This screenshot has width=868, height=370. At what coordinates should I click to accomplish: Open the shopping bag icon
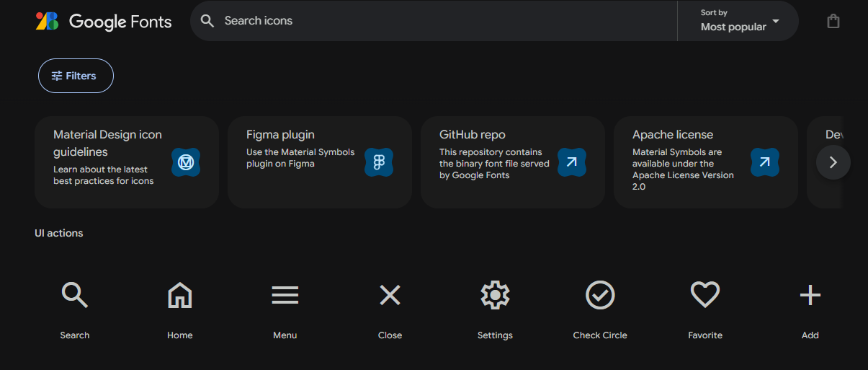833,21
